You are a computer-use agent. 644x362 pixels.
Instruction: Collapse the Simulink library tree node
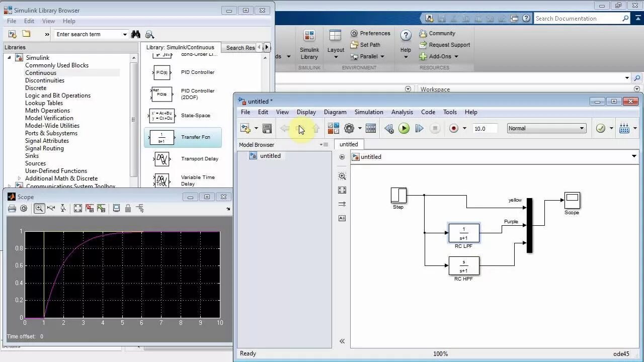click(9, 58)
